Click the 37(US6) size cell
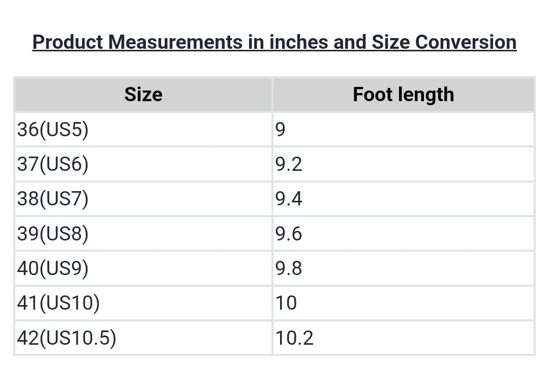The width and height of the screenshot is (549, 392). [53, 164]
